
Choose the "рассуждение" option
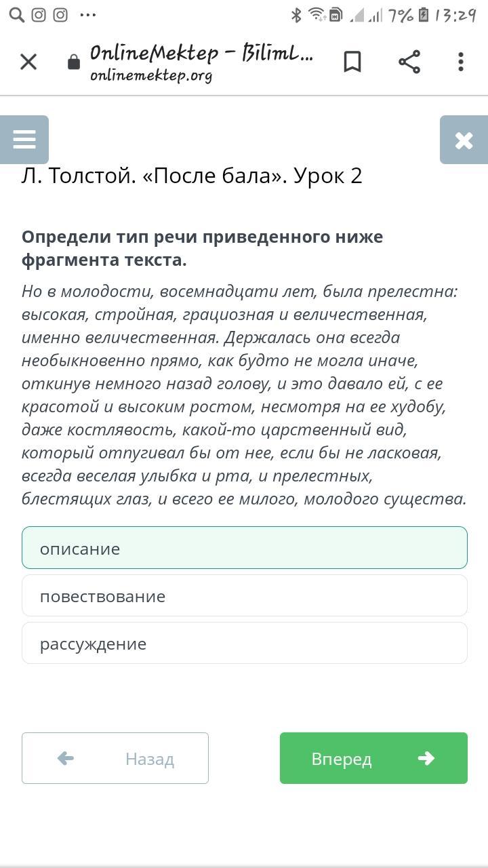[244, 643]
